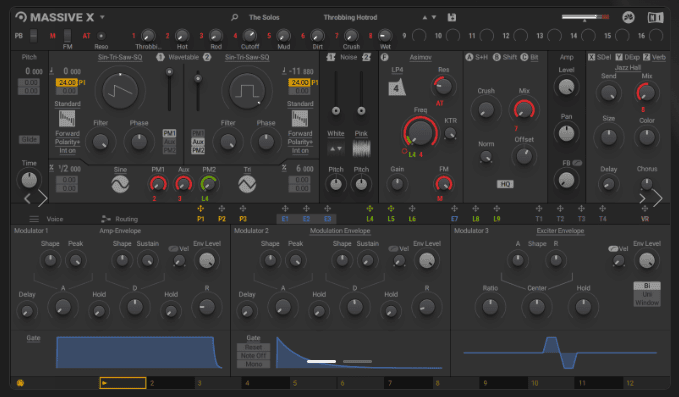The image size is (679, 397).
Task: Open oscillator 1 Sin-Tri-Saw-SQ wavetable menu
Action: (120, 57)
